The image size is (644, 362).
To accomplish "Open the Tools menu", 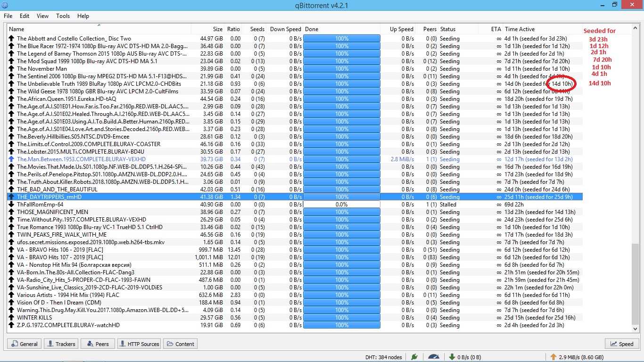I will point(63,16).
